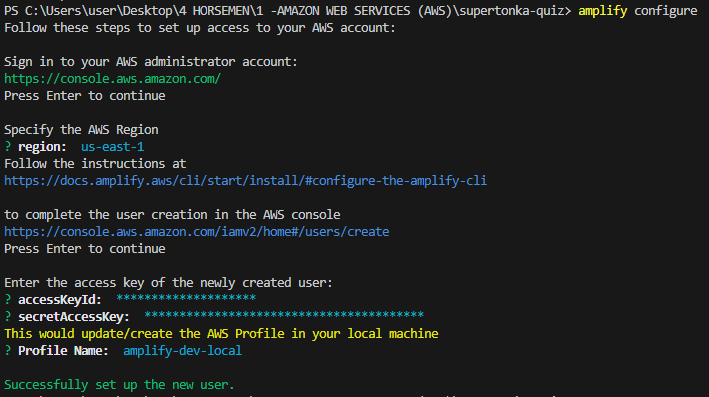Open the console.aws.amazon.com sign-in link
709x397 pixels.
112,79
